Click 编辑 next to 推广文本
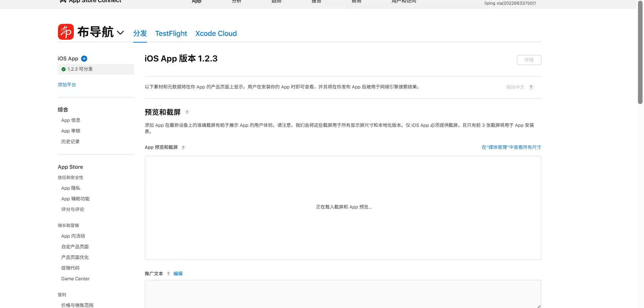This screenshot has height=308, width=644. point(178,274)
